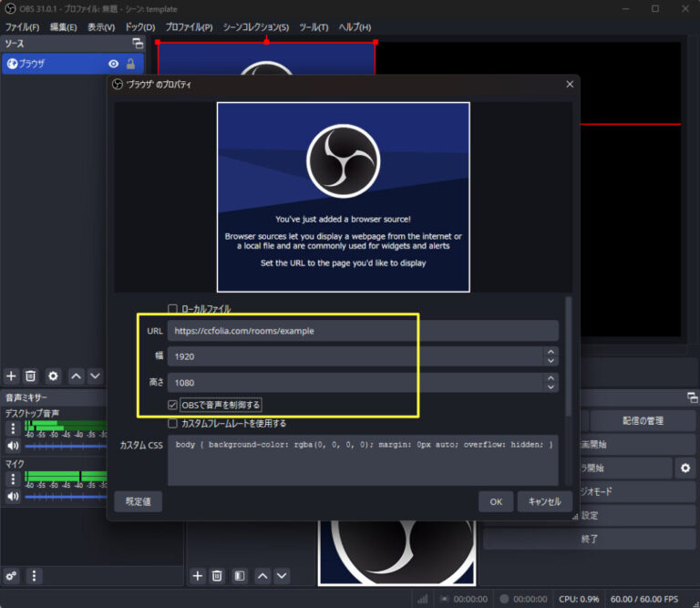Open three-dot menu for デスクトップ音声
700x608 pixels.
[x=13, y=428]
